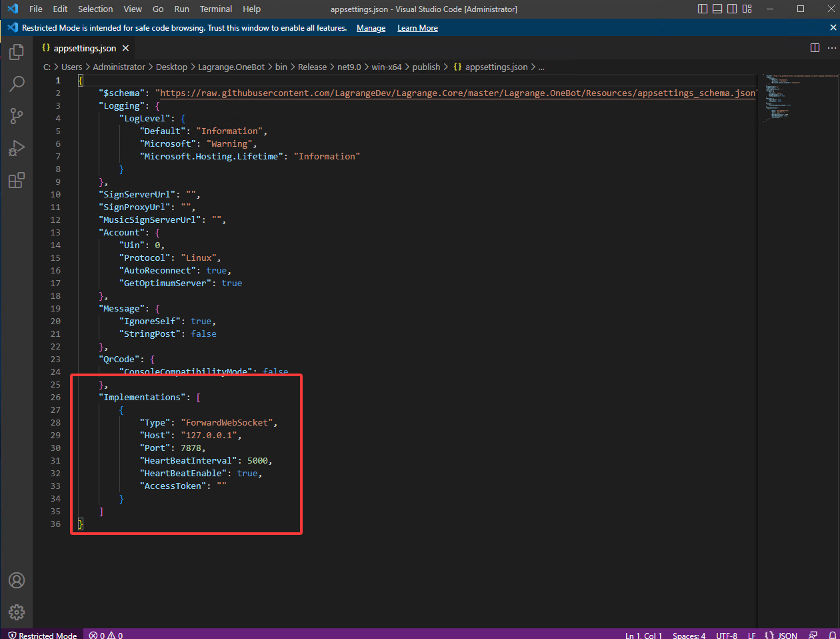This screenshot has width=840, height=639.
Task: Open the Explorer view in activity bar
Action: 17,52
